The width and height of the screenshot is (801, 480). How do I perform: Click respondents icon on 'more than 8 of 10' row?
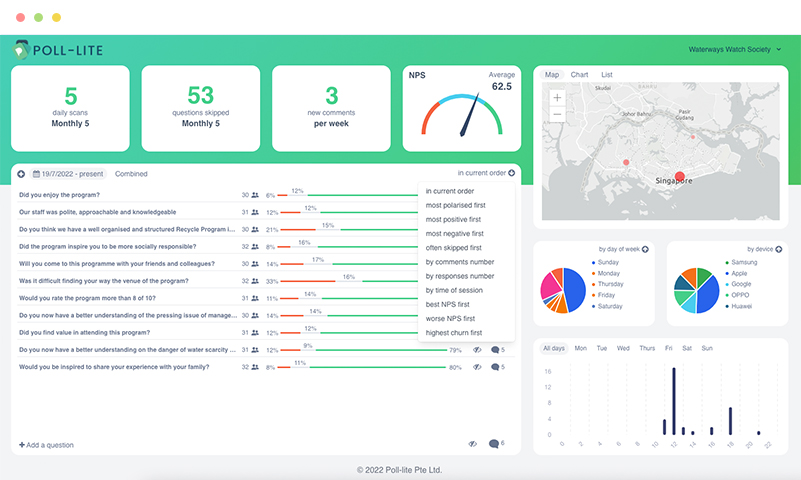pyautogui.click(x=255, y=298)
